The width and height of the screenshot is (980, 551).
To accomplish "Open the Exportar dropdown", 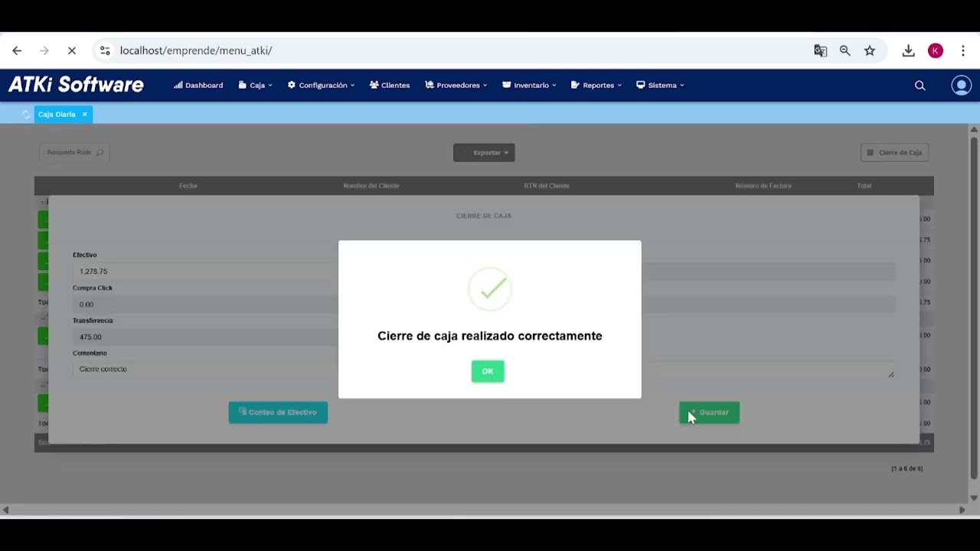I will (484, 152).
